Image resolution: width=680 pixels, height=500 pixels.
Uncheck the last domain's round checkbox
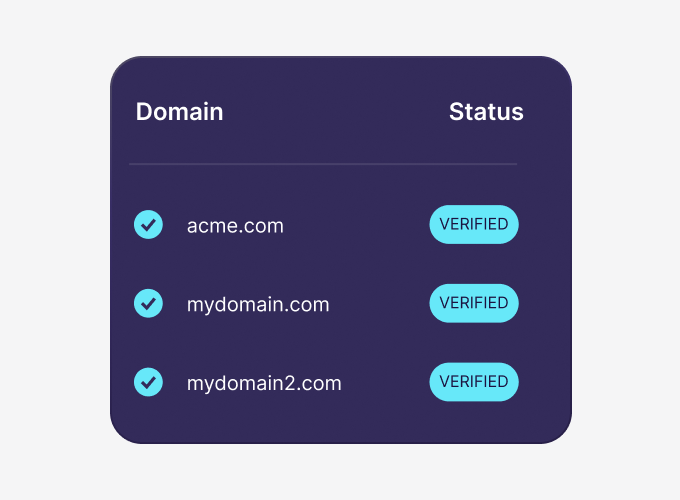(x=148, y=381)
